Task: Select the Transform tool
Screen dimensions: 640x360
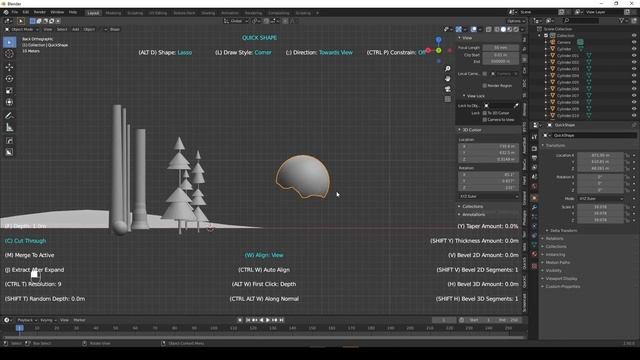Action: [9, 102]
